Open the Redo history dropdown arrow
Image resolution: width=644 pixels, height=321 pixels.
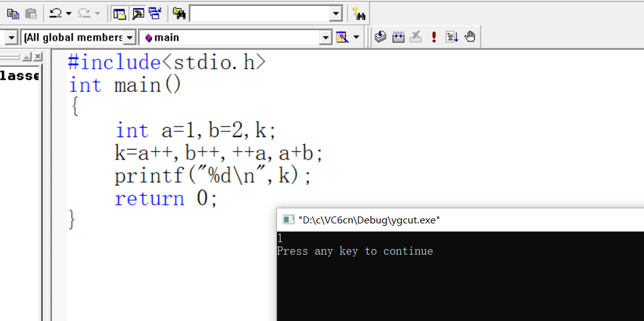98,14
